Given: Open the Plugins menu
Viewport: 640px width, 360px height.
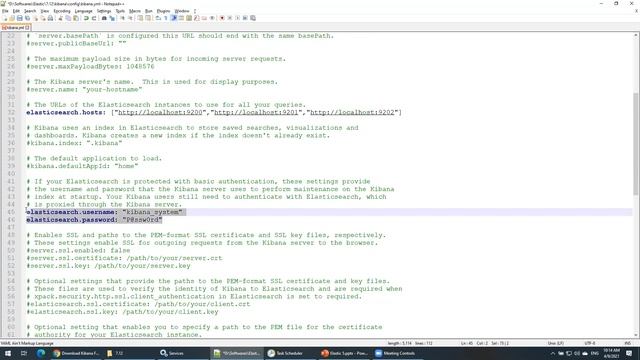Looking at the screenshot, I should (x=163, y=11).
